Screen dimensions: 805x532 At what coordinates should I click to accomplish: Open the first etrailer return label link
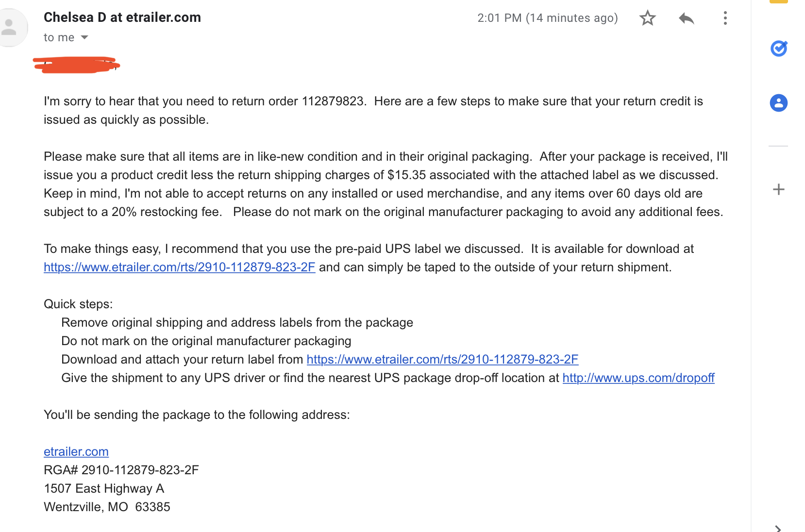coord(179,267)
